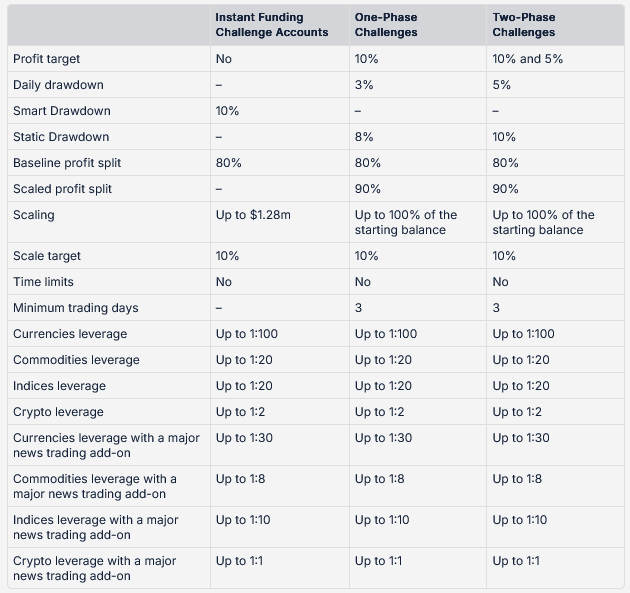Image resolution: width=630 pixels, height=593 pixels.
Task: Click the "10% and 5%" profit target cell
Action: pyautogui.click(x=527, y=59)
